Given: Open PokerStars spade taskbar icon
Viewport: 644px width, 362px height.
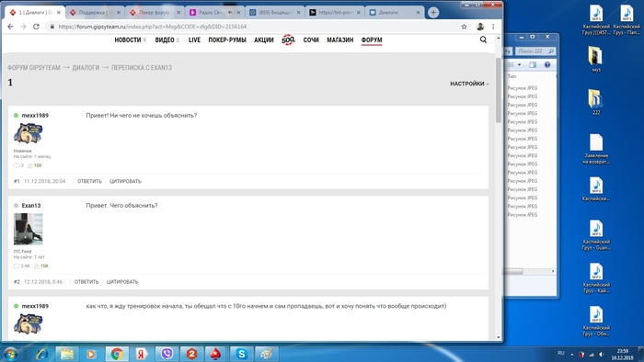Looking at the screenshot, I should pos(215,354).
